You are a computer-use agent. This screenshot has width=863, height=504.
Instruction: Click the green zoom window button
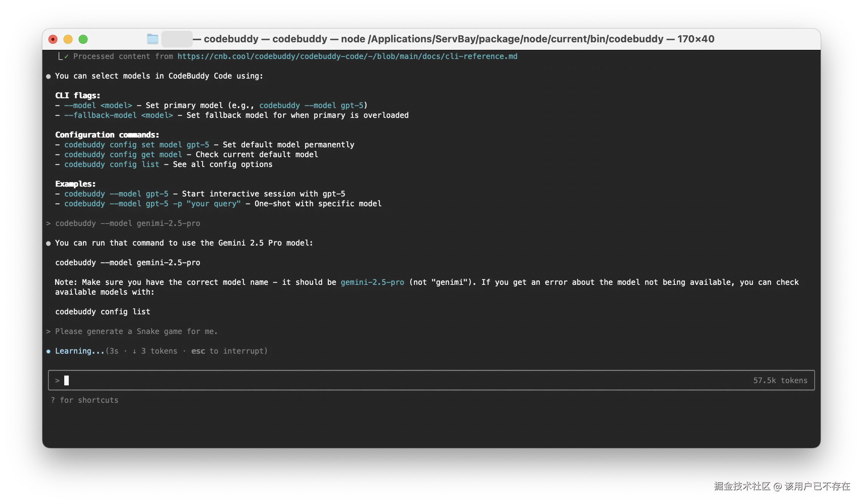pos(83,39)
